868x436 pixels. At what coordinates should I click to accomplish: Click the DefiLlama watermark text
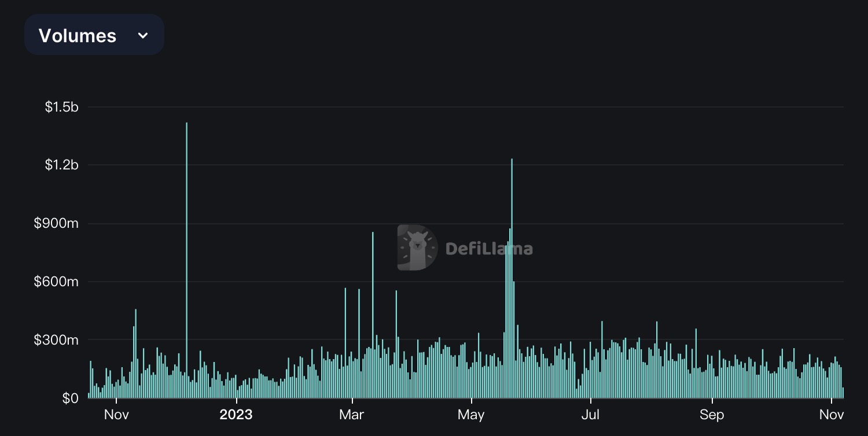(489, 249)
